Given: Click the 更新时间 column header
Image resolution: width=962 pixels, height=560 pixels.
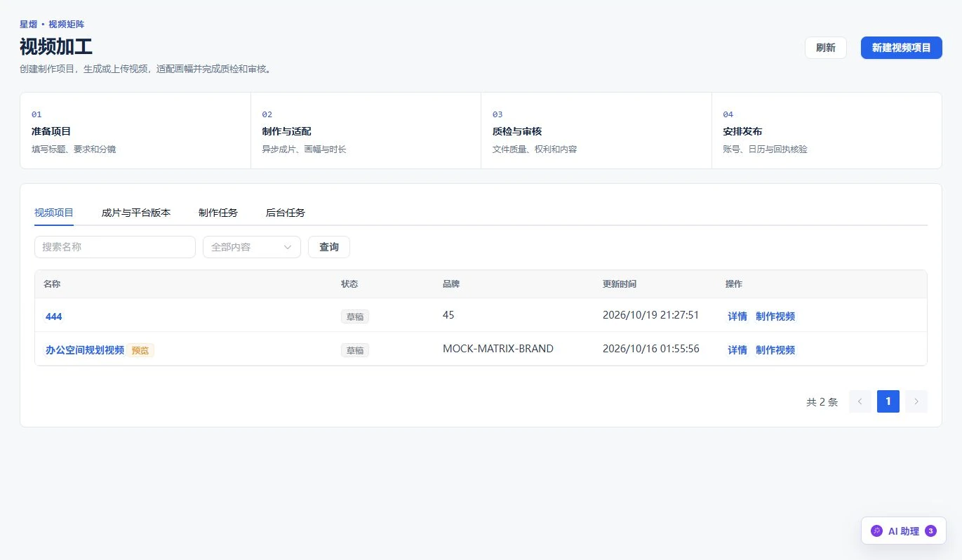Looking at the screenshot, I should click(620, 284).
